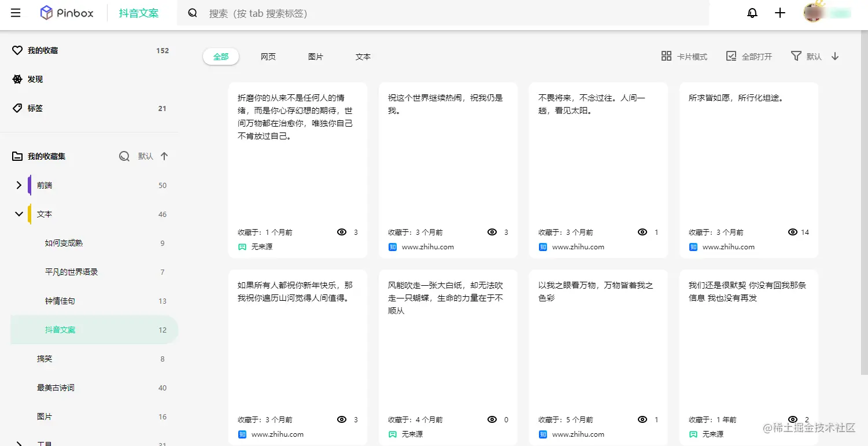The image size is (868, 446).
Task: Open the notifications bell
Action: 752,13
